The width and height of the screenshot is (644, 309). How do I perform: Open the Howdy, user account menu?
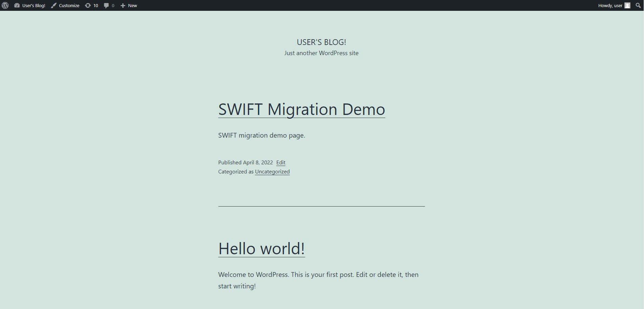coord(614,5)
